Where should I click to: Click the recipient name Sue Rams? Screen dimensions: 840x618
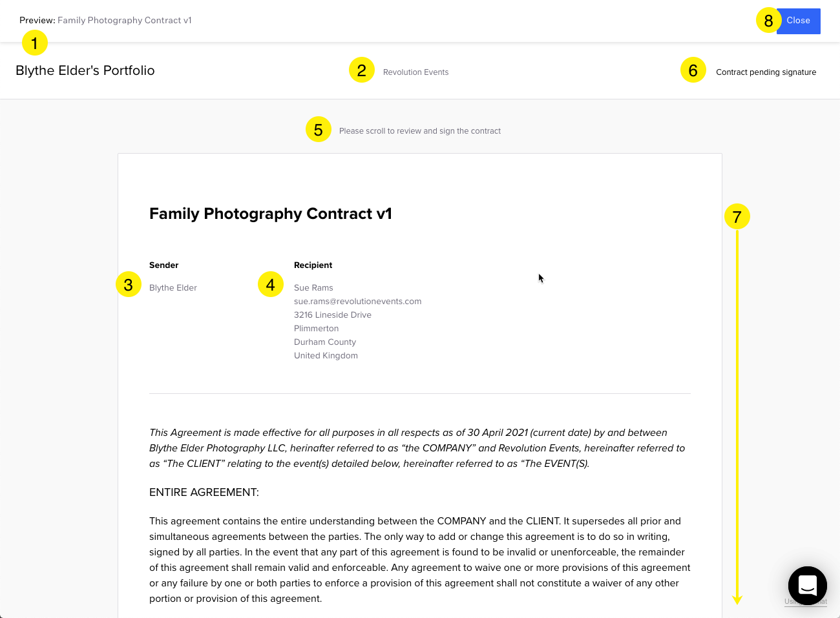[x=313, y=288]
